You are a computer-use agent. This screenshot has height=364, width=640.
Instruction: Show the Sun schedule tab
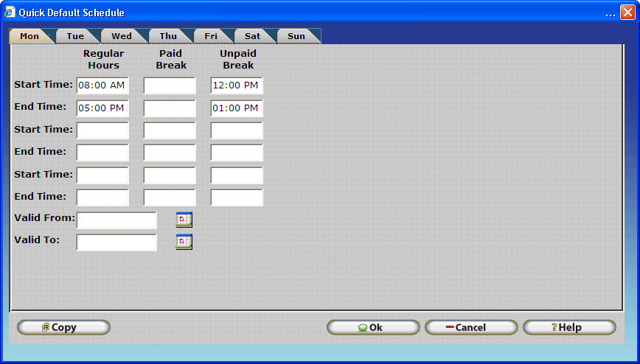point(296,36)
